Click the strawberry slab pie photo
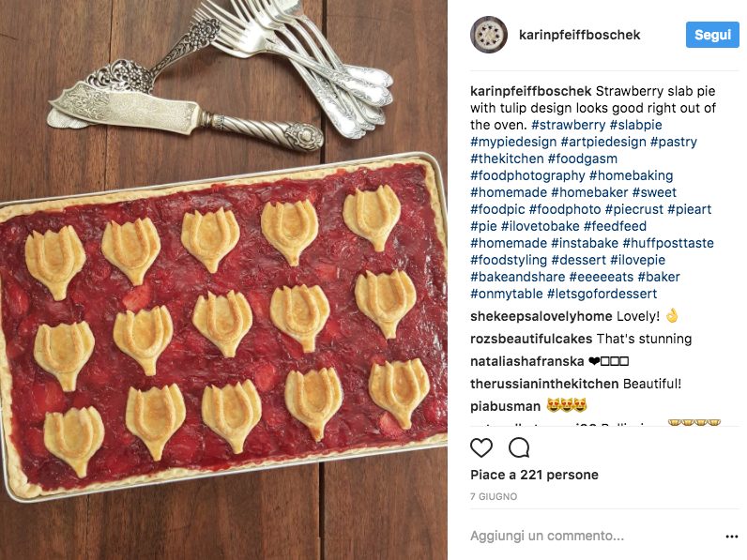747x560 pixels. (223, 280)
